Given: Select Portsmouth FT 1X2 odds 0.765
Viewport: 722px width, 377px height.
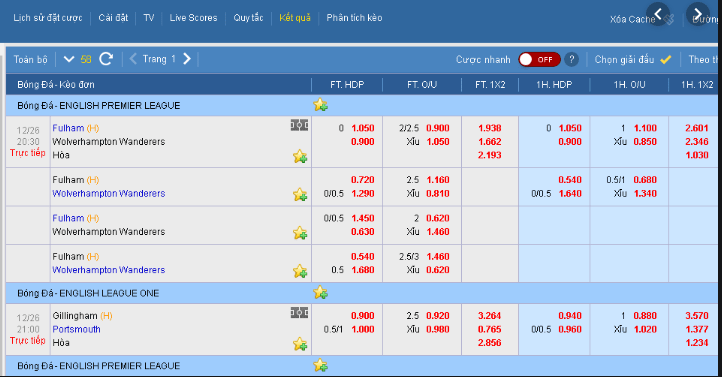Looking at the screenshot, I should point(489,330).
